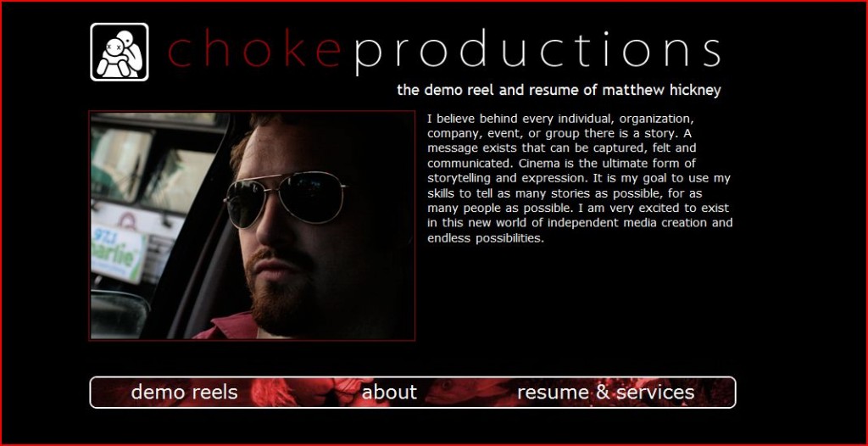Click the choking figures logo icon
The width and height of the screenshot is (868, 446).
coord(119,52)
